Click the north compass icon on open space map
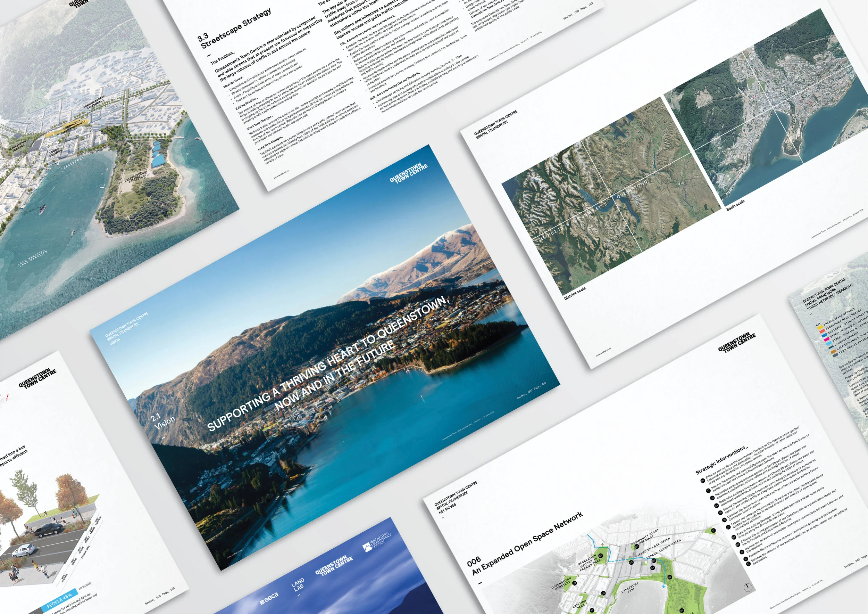Viewport: 868px width, 614px height. (748, 588)
